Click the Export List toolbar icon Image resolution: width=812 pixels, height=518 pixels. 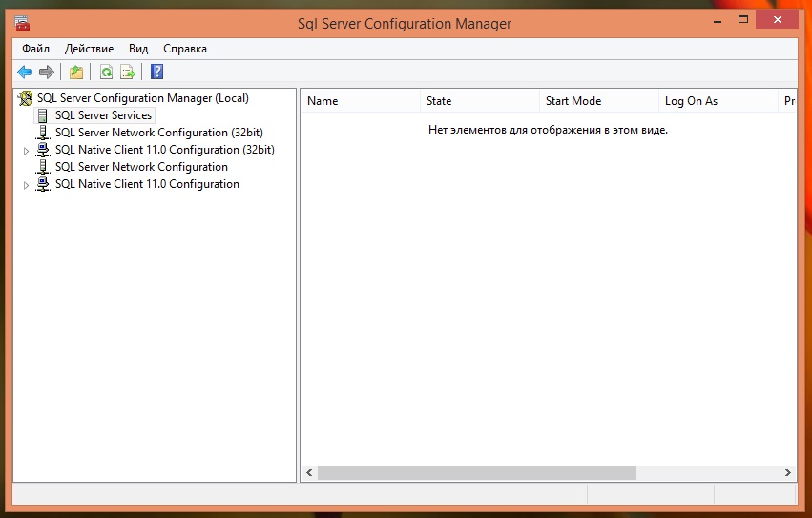pyautogui.click(x=128, y=72)
